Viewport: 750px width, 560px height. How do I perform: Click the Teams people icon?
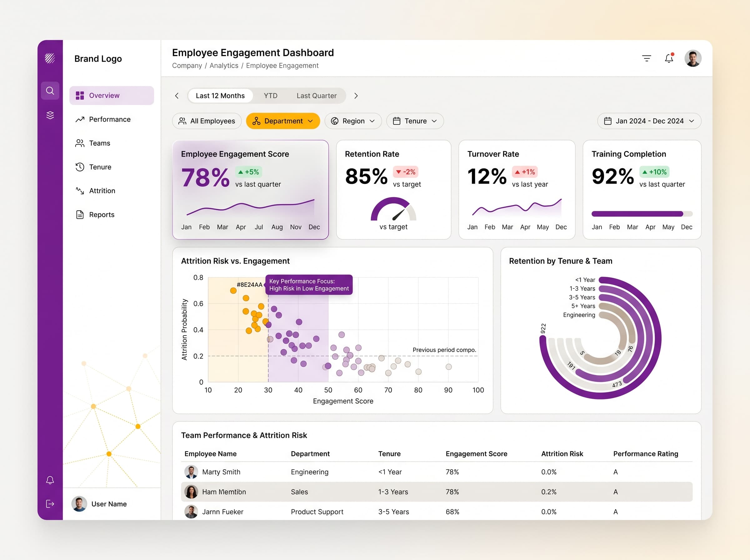pyautogui.click(x=80, y=143)
